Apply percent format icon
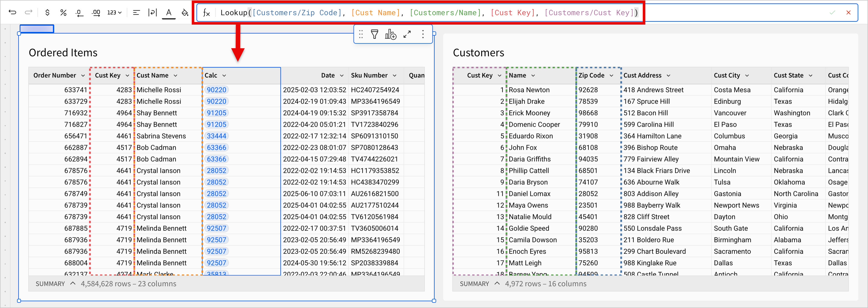The width and height of the screenshot is (868, 308). tap(63, 13)
